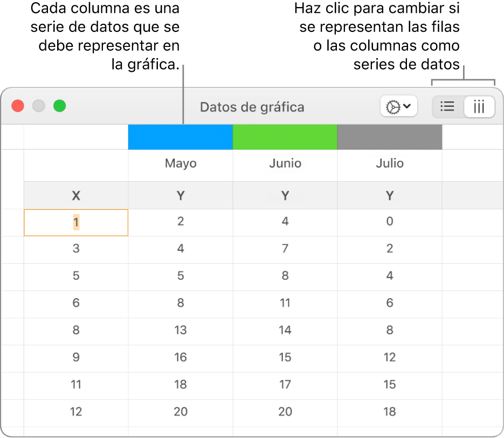Select the Julio cell with value 0
This screenshot has width=504, height=438.
[x=390, y=222]
